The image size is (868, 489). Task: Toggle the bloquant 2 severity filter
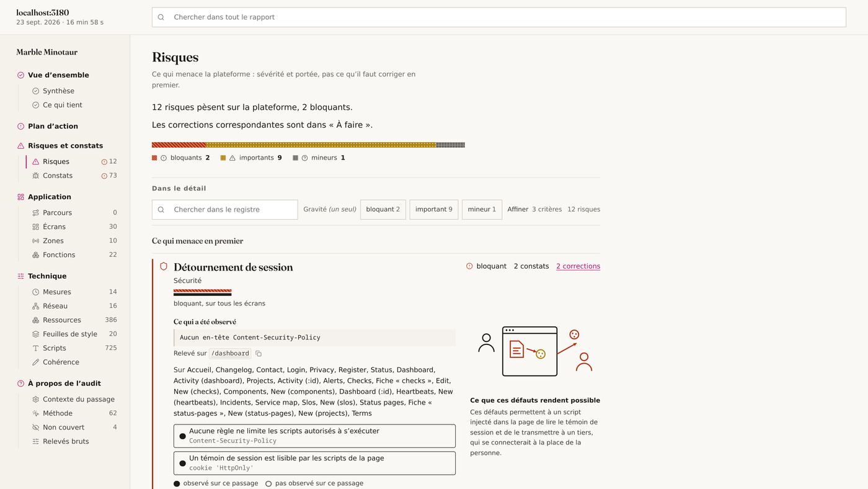383,210
